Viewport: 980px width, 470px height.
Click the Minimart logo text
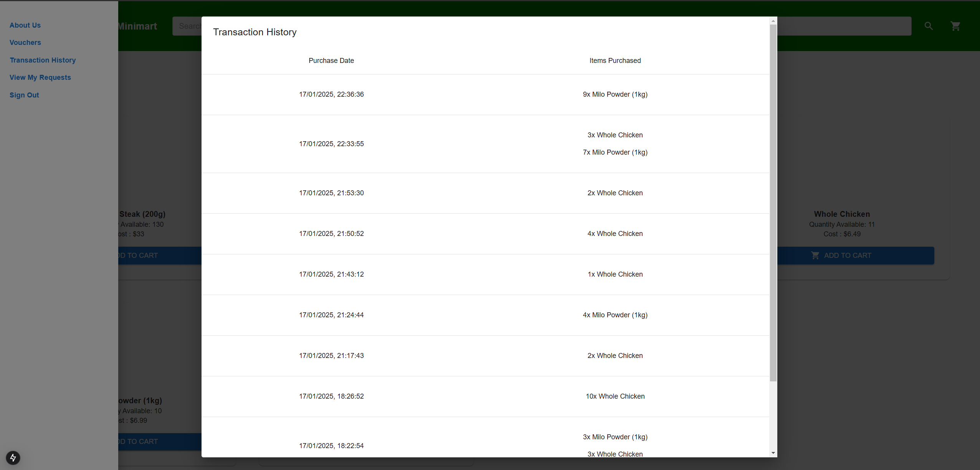tap(137, 26)
